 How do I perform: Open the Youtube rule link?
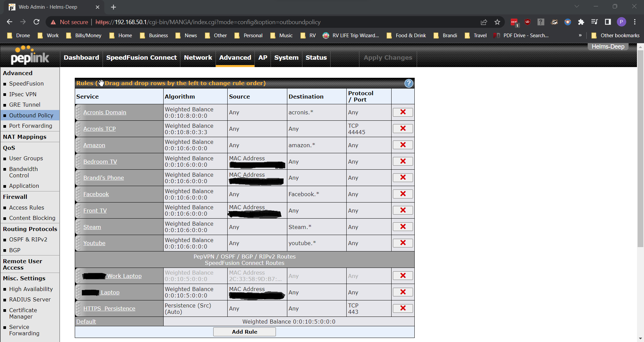94,243
